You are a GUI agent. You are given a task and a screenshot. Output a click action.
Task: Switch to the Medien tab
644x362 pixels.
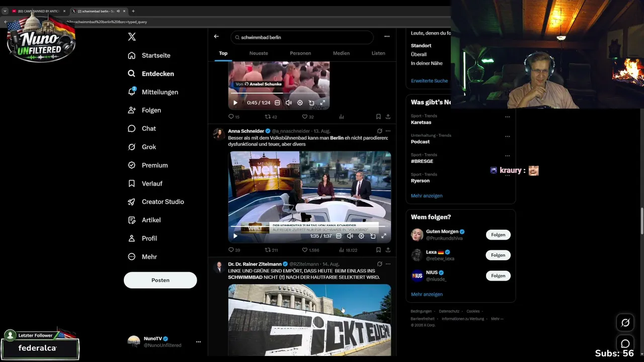tap(341, 53)
